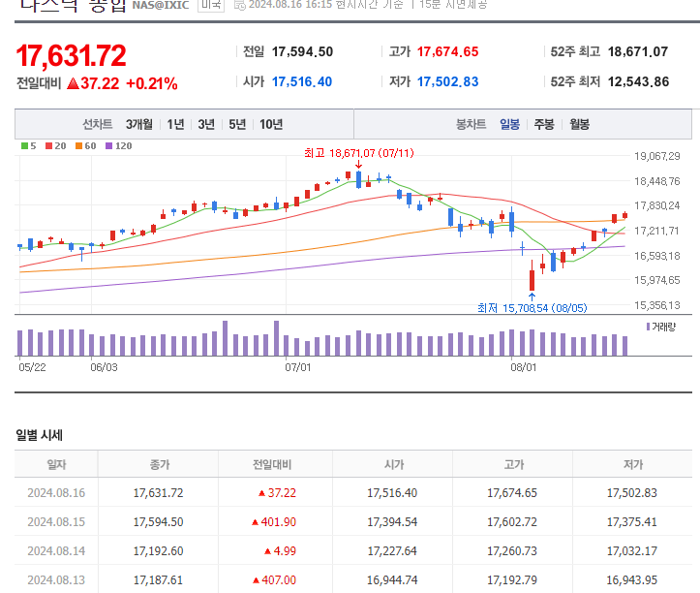Image resolution: width=700 pixels, height=593 pixels.
Task: Click the 2024.08.13 date row
Action: pyautogui.click(x=353, y=580)
